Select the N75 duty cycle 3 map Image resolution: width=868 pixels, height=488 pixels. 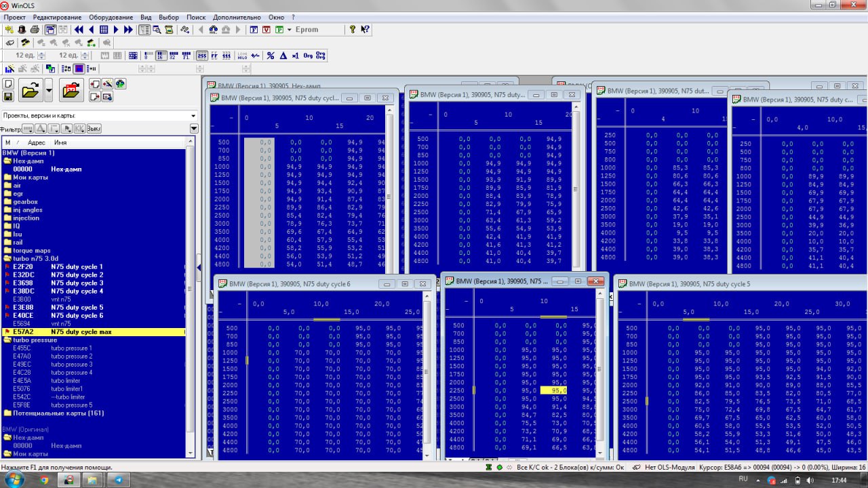coord(77,283)
